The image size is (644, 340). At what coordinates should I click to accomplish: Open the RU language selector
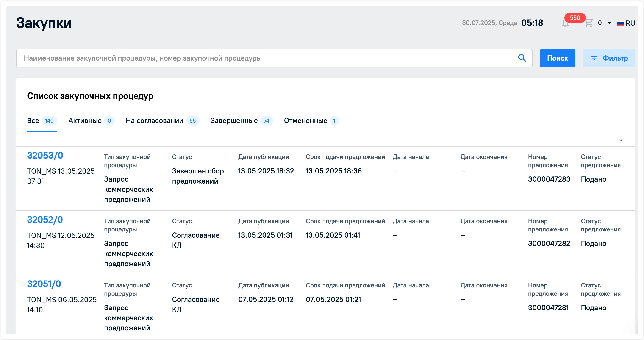tap(630, 23)
